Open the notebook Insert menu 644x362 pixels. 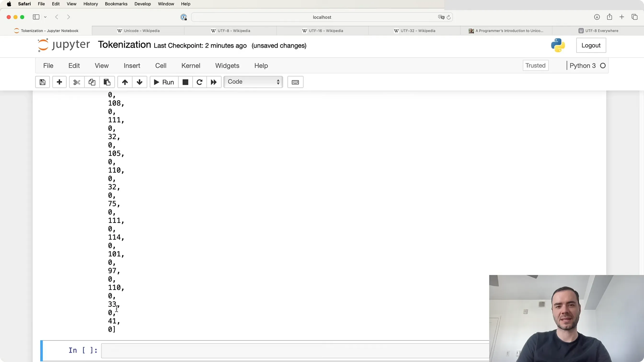132,65
